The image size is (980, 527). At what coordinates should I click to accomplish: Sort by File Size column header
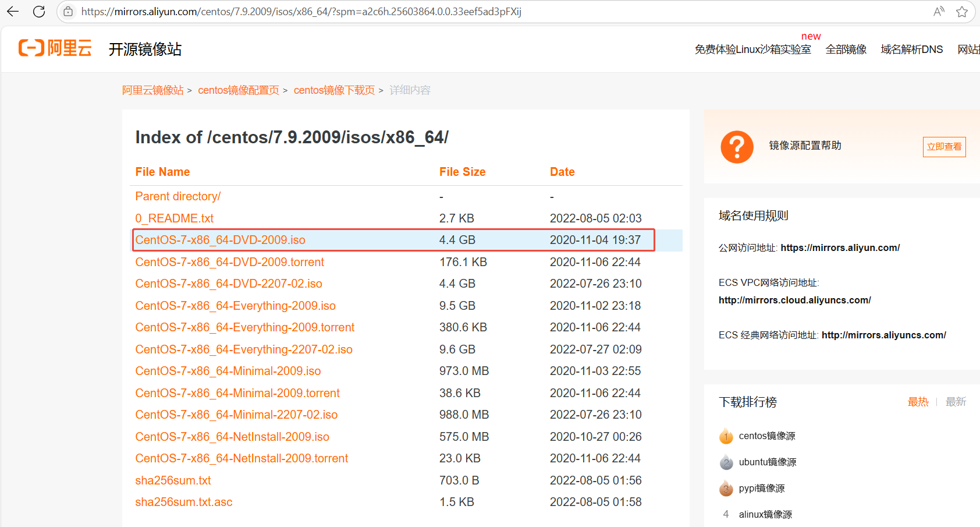462,172
